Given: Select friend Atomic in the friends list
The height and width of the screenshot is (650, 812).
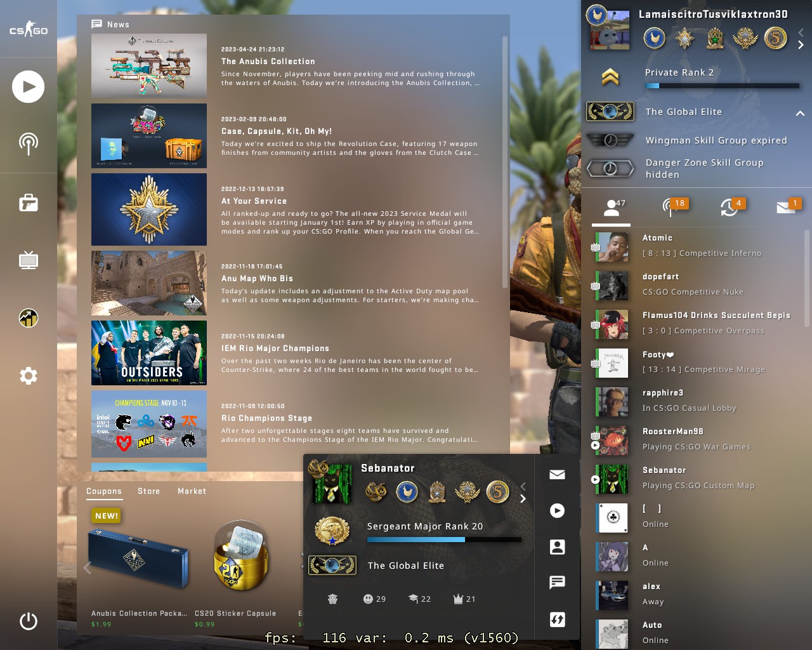Looking at the screenshot, I should coord(696,246).
